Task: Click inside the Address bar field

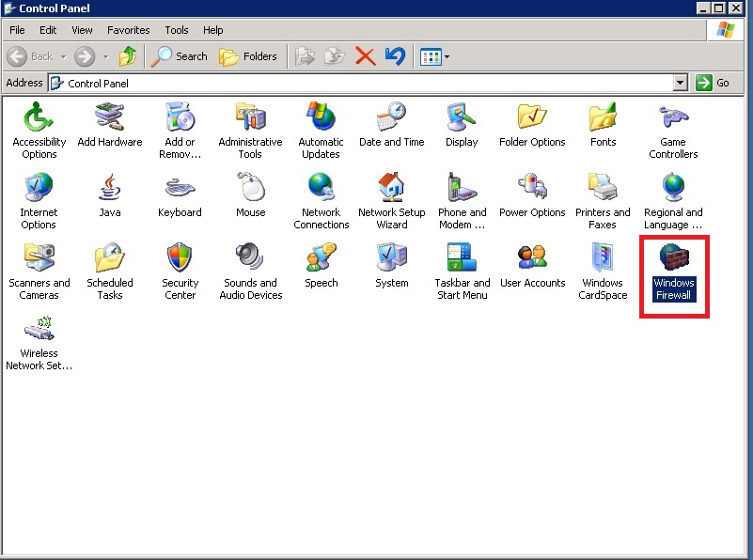Action: 361,83
